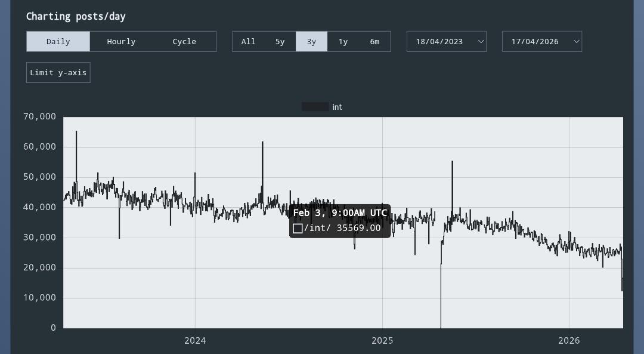Switch chart to Hourly mode

point(121,42)
